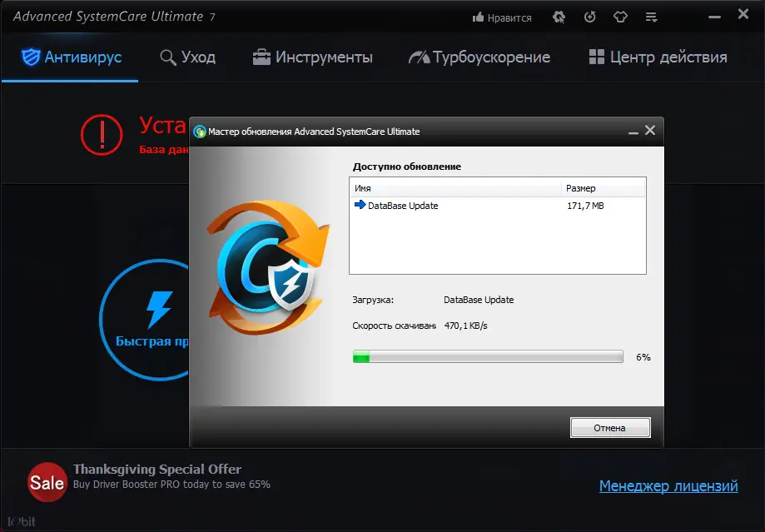Viewport: 765px width, 532px height.
Task: Go to Центр действия tab
Action: 658,57
